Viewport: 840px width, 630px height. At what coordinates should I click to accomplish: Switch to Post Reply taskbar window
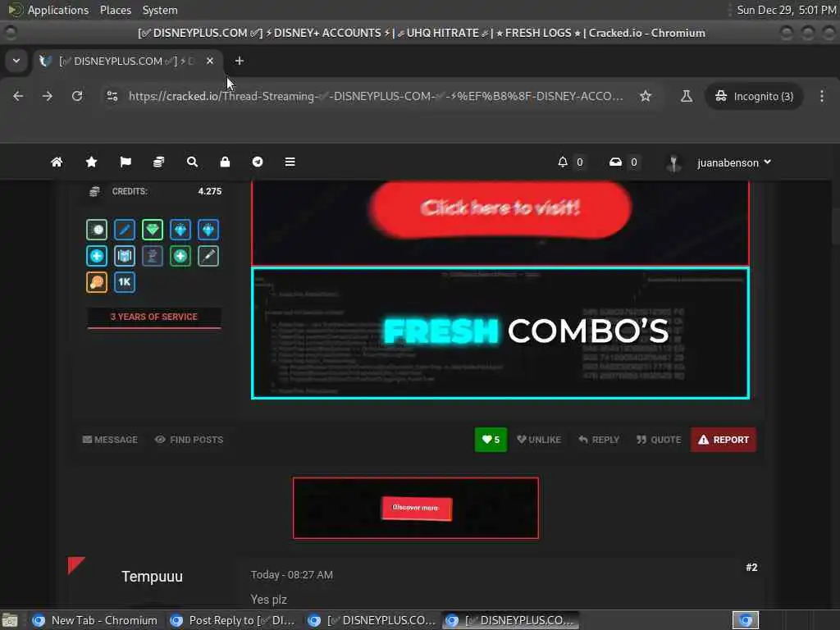tap(234, 620)
